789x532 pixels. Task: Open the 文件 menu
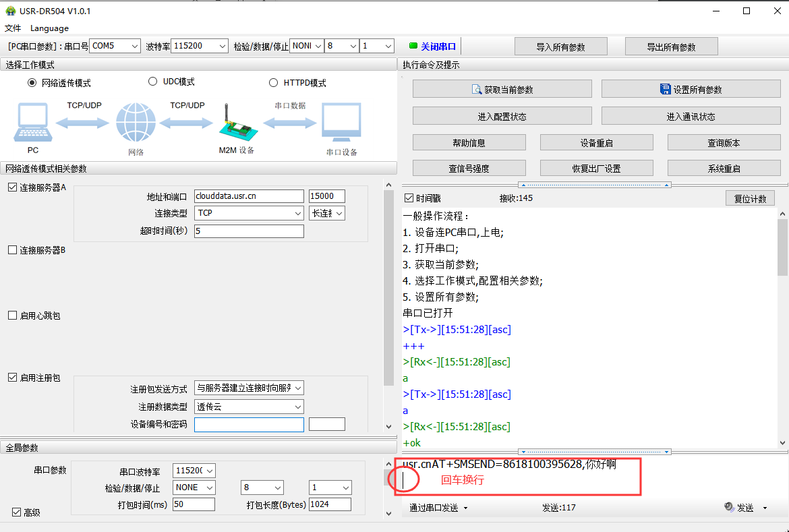[x=13, y=28]
